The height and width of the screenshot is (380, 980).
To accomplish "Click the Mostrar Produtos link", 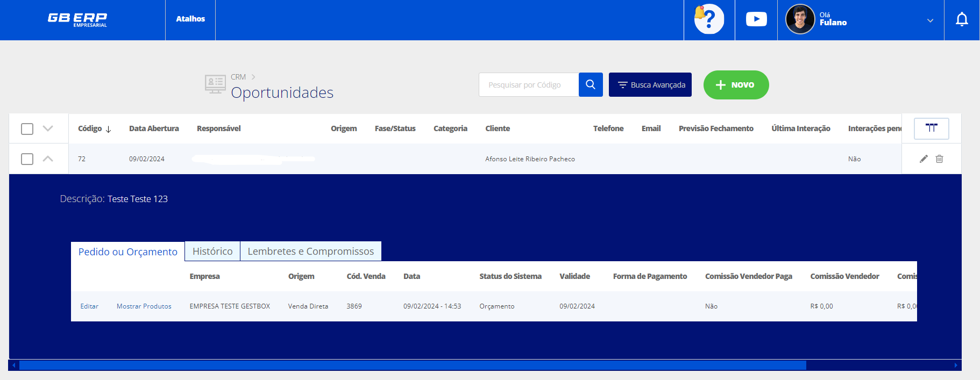I will 144,306.
